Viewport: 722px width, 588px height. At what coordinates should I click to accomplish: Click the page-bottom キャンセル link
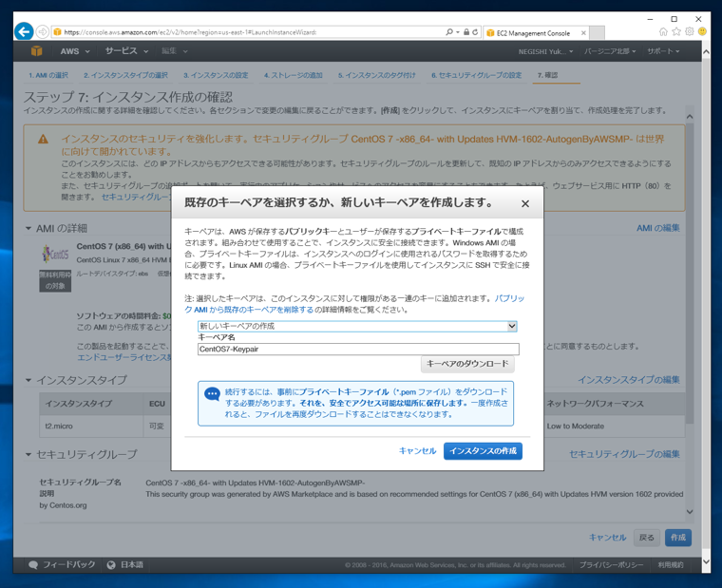pyautogui.click(x=608, y=538)
